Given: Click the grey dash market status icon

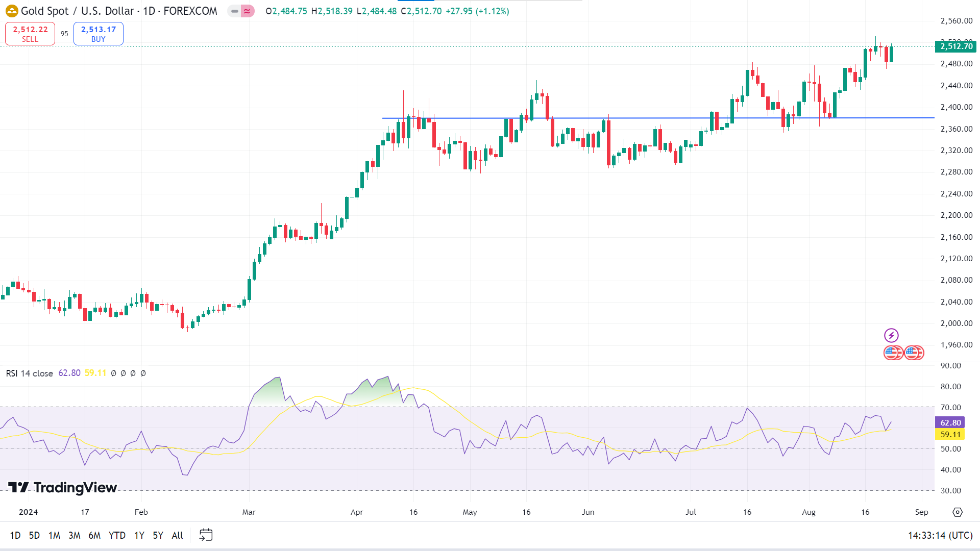Looking at the screenshot, I should 234,11.
